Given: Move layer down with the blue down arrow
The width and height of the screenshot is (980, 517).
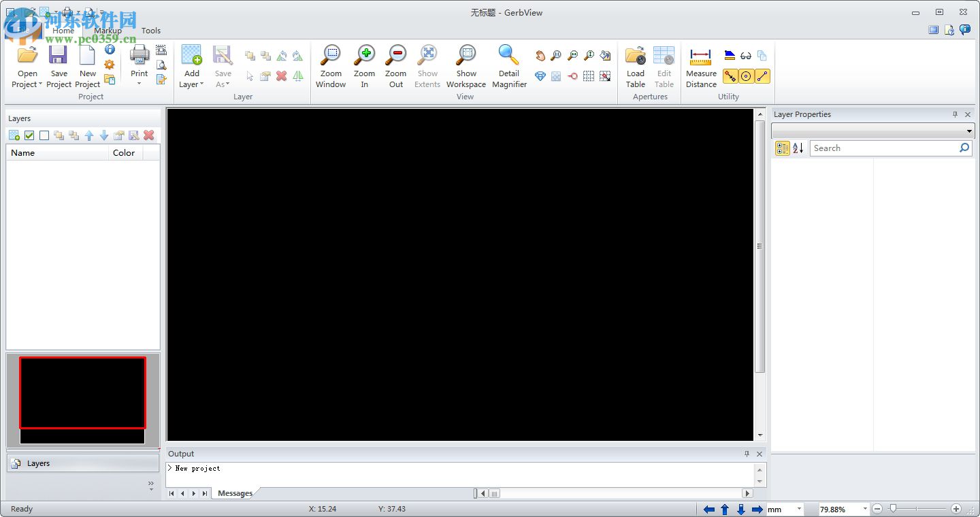Looking at the screenshot, I should point(104,135).
